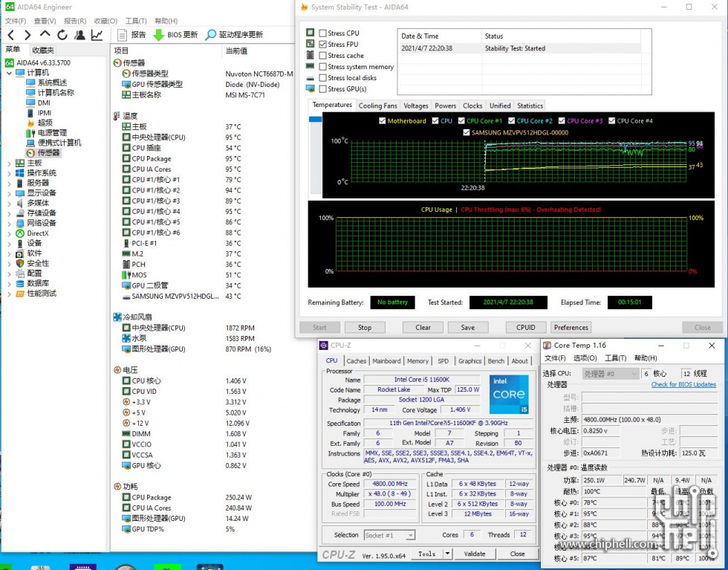Viewport: 728px width, 570px height.
Task: Go back with AIDA64 toolbar back arrow
Action: (11, 35)
